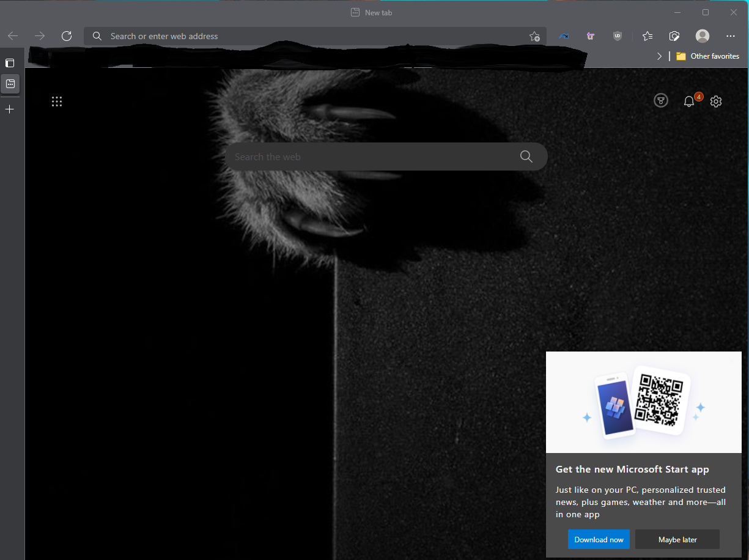This screenshot has height=560, width=749.
Task: Open the Other favorites folder
Action: coord(707,56)
